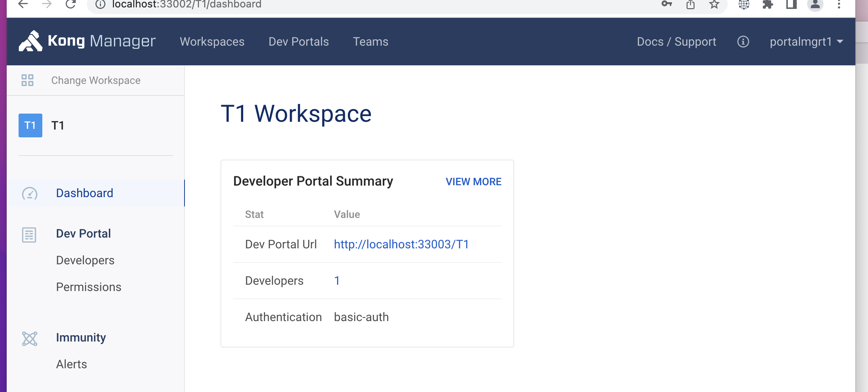This screenshot has height=392, width=868.
Task: Click the browser address bar URL
Action: 187,4
